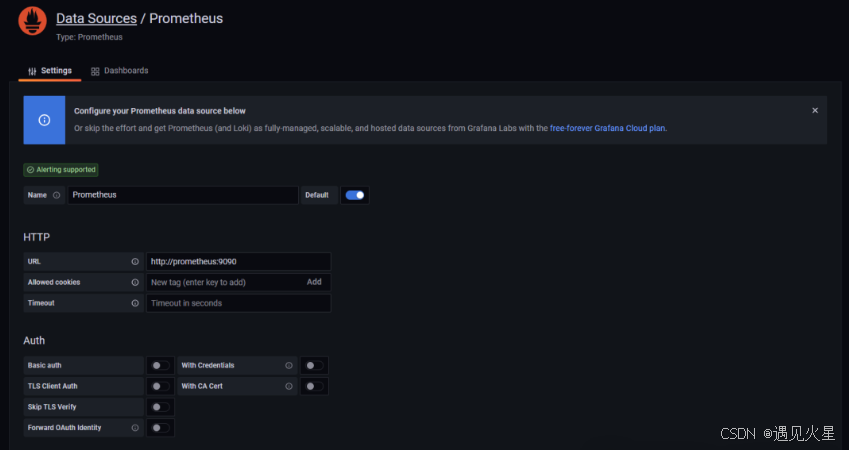Viewport: 849px width, 450px height.
Task: Open the Data Sources breadcrumb link
Action: click(x=96, y=18)
